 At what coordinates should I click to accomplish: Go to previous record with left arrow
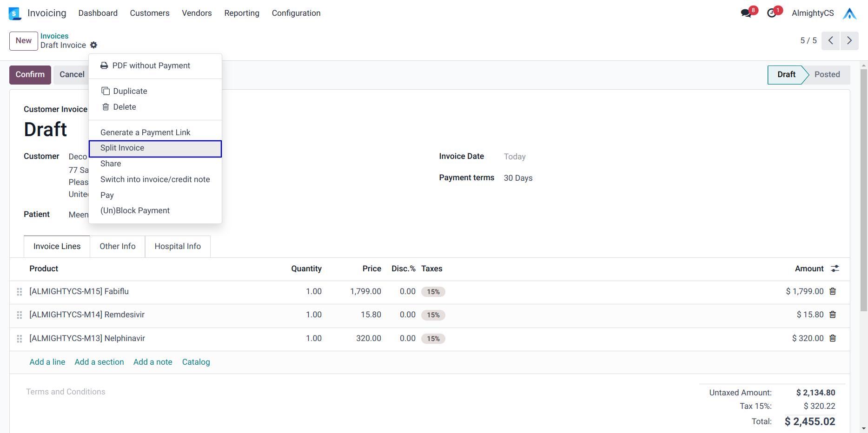830,41
